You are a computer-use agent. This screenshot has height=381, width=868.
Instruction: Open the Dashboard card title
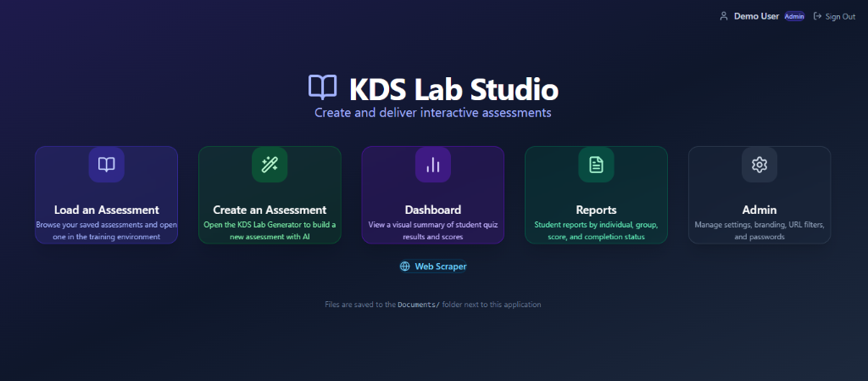point(433,210)
